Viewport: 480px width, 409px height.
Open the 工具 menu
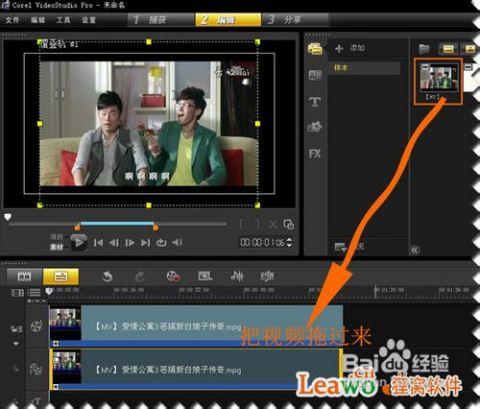click(x=63, y=20)
